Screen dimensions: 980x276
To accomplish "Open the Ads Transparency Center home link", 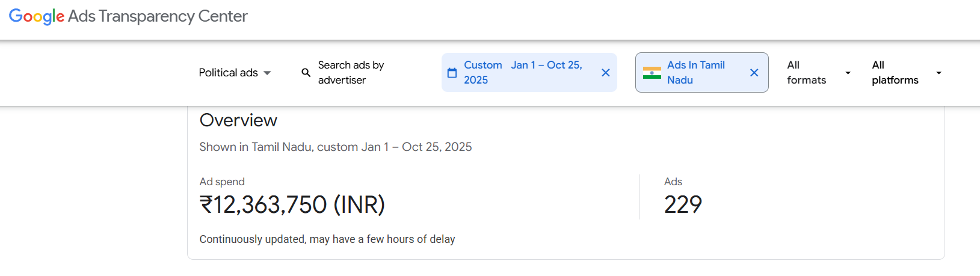I will click(158, 16).
